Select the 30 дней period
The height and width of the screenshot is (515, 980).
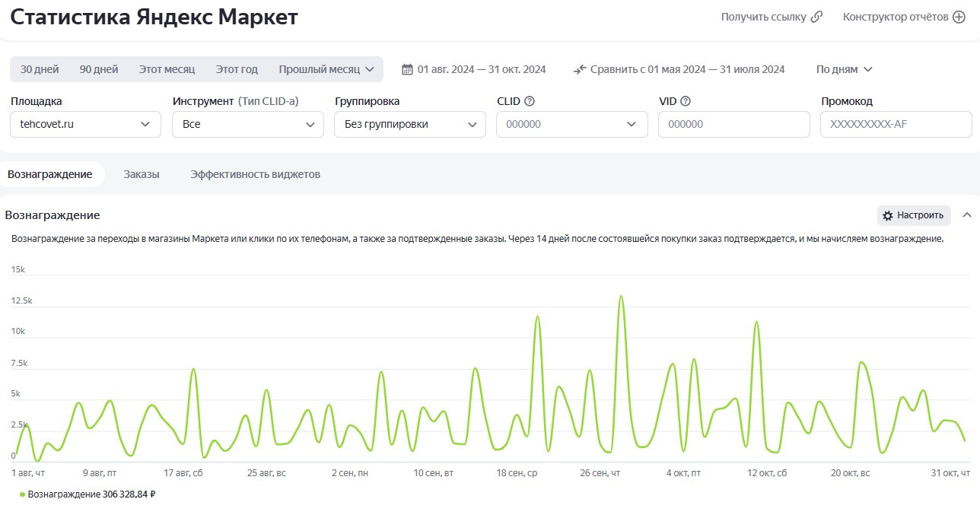(x=40, y=69)
